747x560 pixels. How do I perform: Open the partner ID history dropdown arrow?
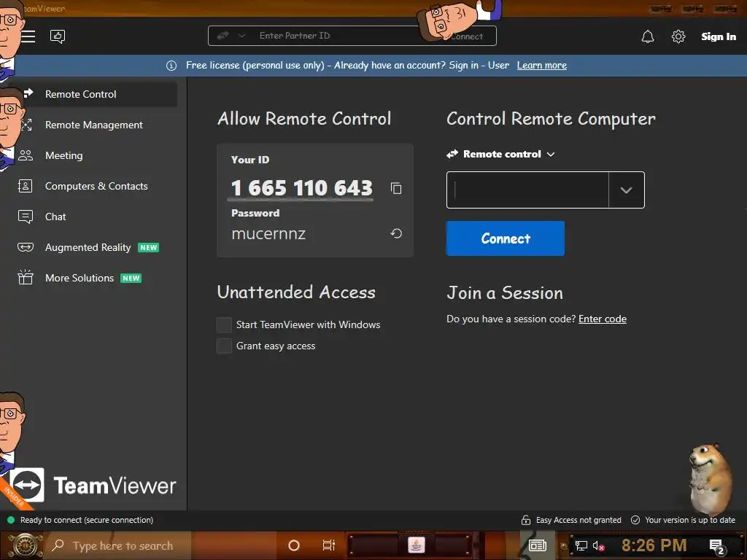pos(627,190)
